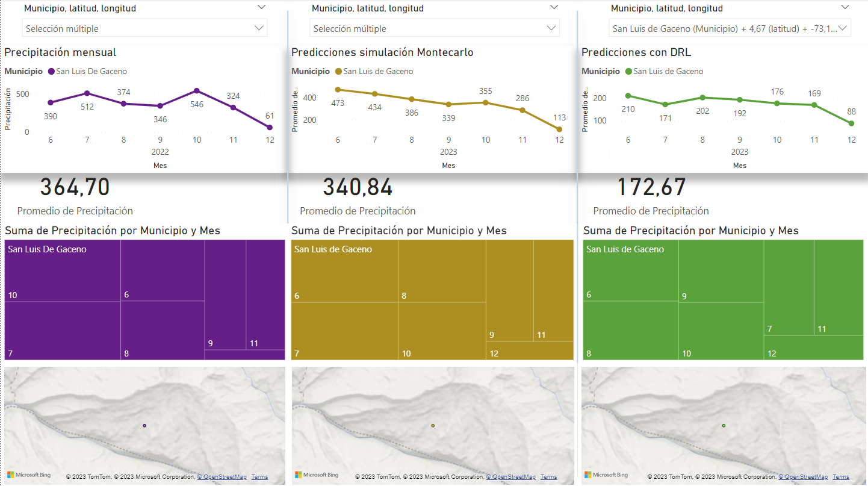868x486 pixels.
Task: Click the 172,67 average precipitation card
Action: (x=651, y=188)
